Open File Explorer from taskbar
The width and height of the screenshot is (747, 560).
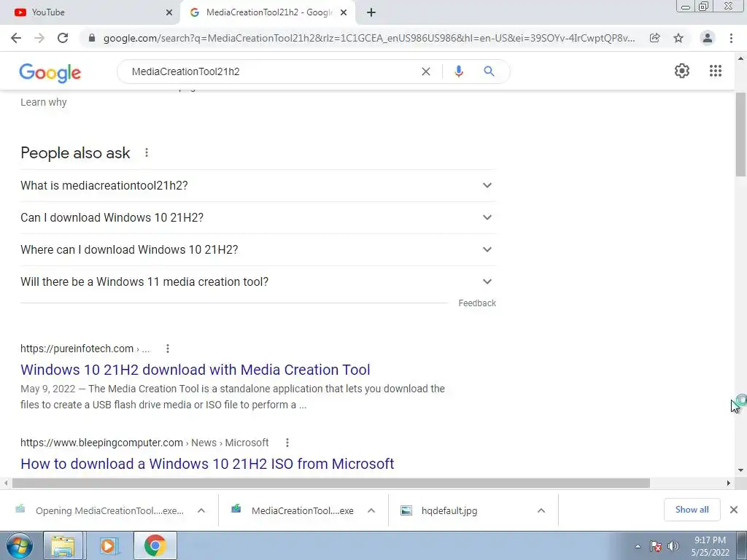pyautogui.click(x=63, y=545)
